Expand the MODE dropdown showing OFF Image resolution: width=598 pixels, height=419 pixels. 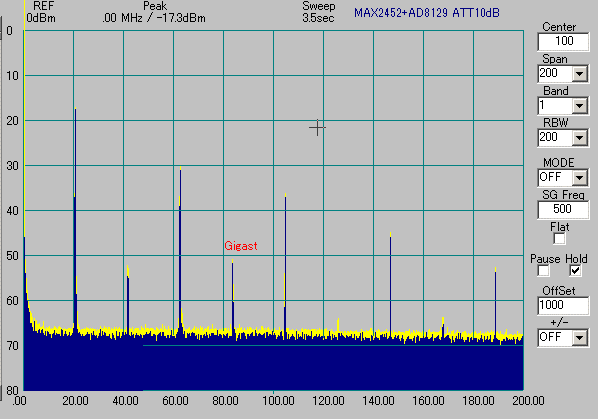click(579, 178)
